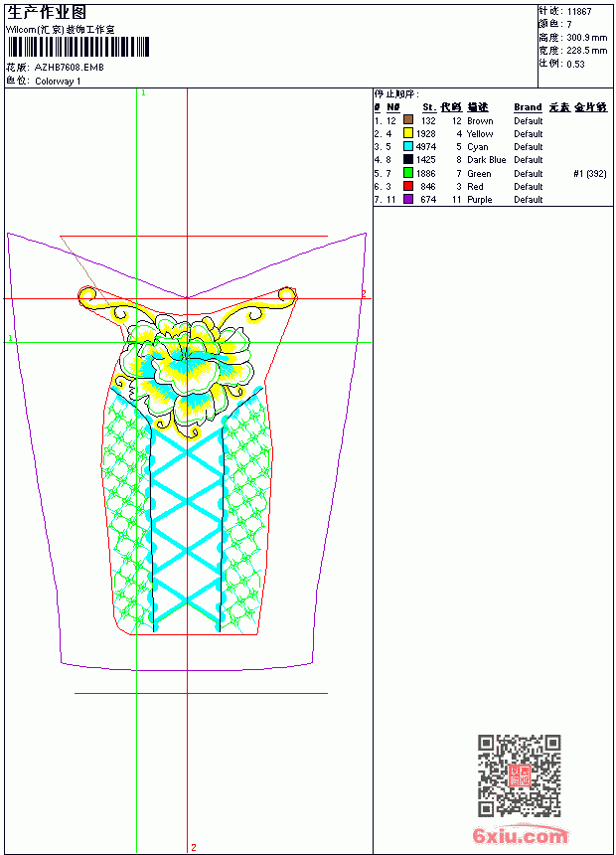The height and width of the screenshot is (855, 616).
Task: Click the Red thread color swatch
Action: click(407, 186)
